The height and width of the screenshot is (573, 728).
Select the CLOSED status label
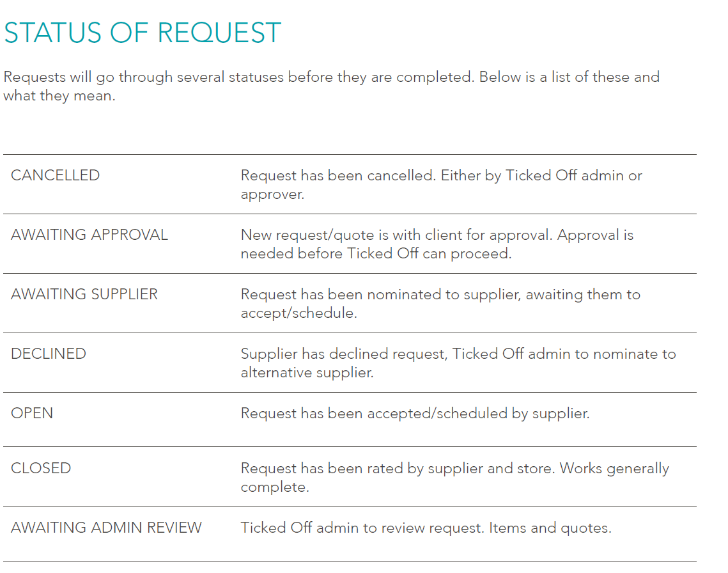[41, 468]
